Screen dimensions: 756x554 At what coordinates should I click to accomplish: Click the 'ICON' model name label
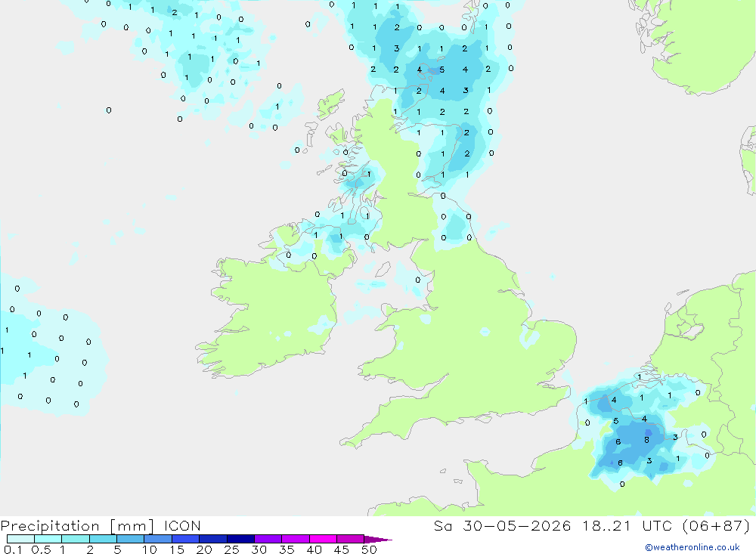(x=182, y=525)
